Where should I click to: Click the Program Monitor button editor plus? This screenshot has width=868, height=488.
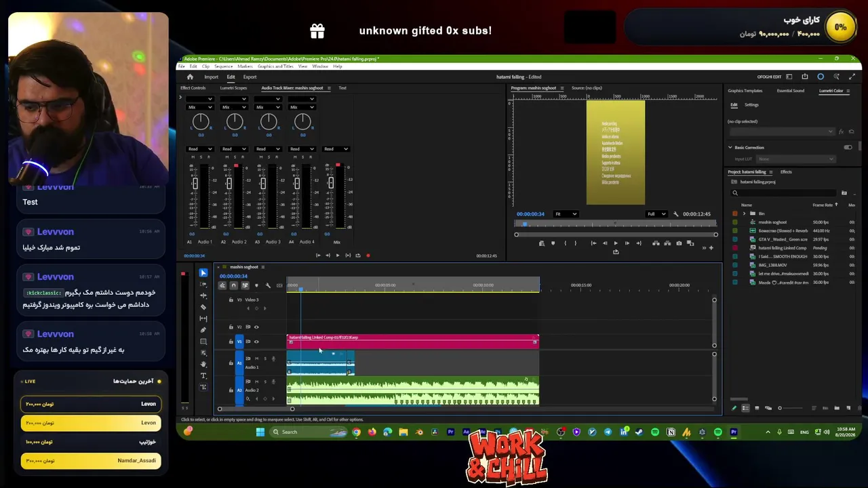point(711,248)
